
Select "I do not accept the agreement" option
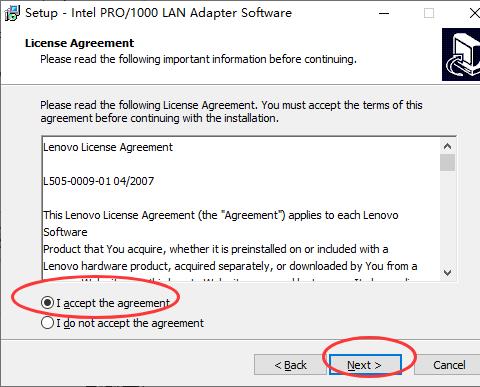(x=47, y=323)
